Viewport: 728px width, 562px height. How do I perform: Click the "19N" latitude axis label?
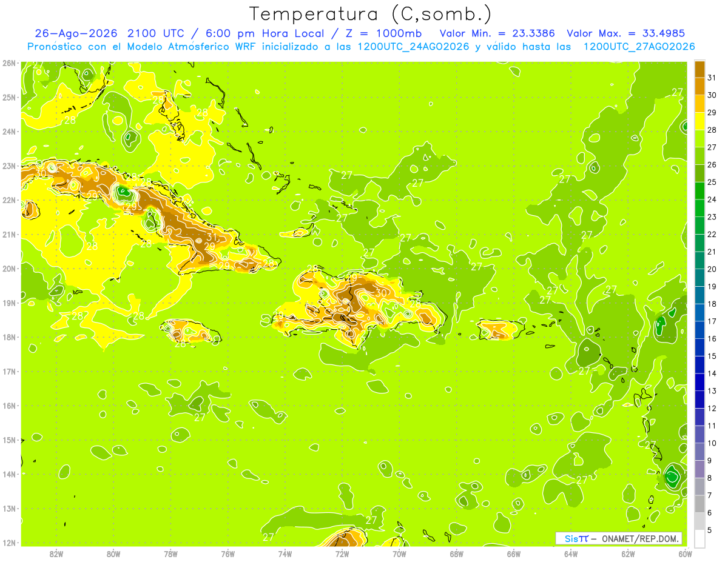point(9,303)
